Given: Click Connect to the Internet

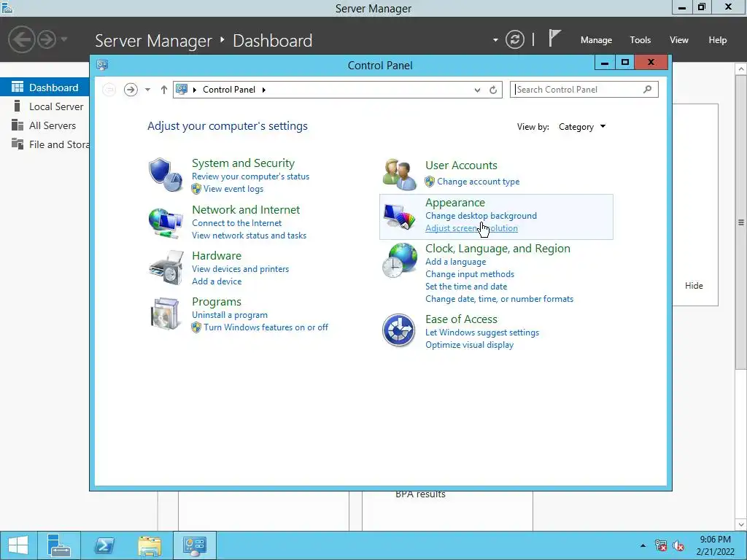Looking at the screenshot, I should pos(237,223).
